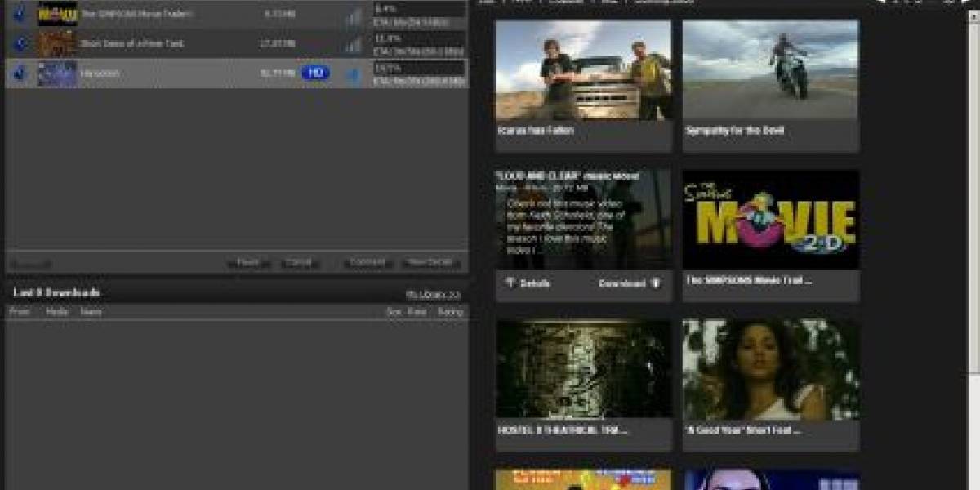980x490 pixels.
Task: Open the blue thumbnail in the highlighted HD download row
Action: (57, 73)
